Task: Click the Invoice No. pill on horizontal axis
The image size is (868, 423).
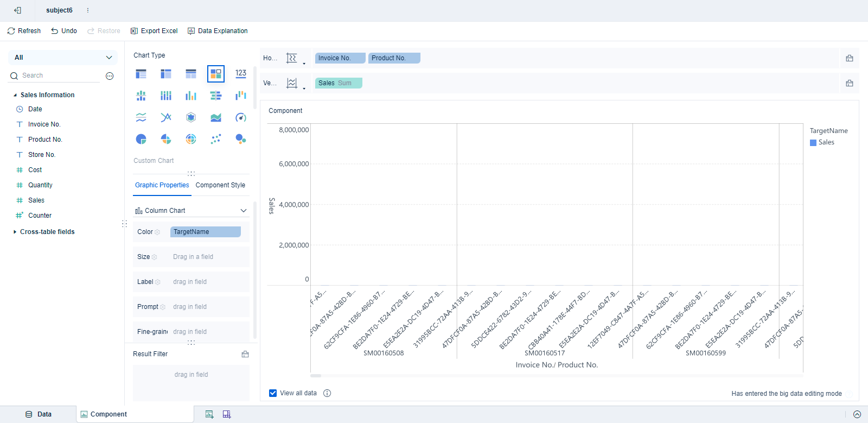Action: (340, 58)
